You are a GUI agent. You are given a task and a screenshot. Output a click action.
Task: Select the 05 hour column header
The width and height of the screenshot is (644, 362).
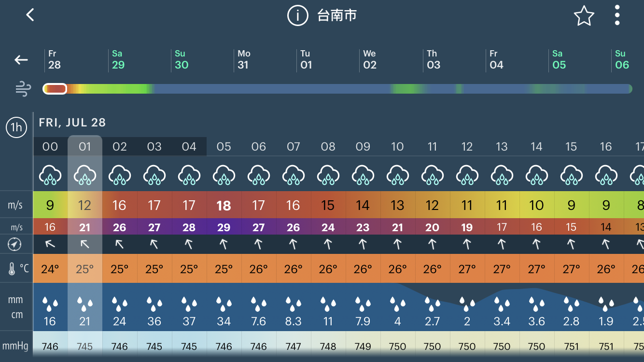click(x=224, y=147)
